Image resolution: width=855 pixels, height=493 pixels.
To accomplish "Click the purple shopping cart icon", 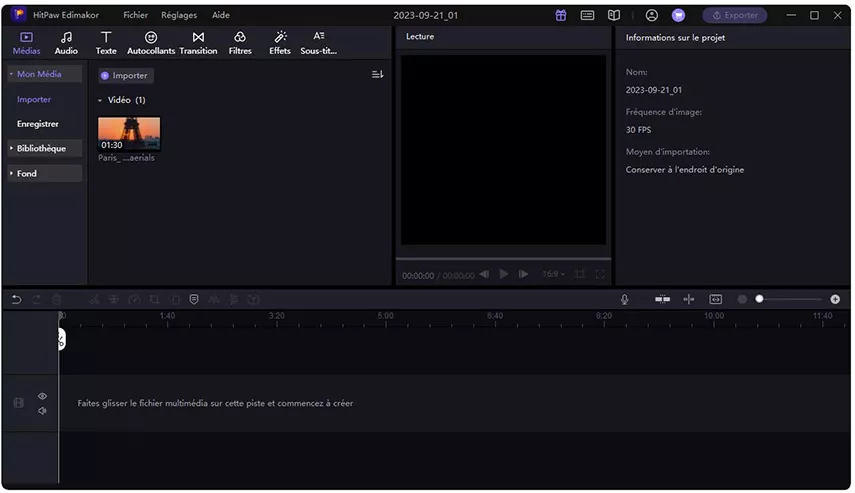I will click(678, 15).
